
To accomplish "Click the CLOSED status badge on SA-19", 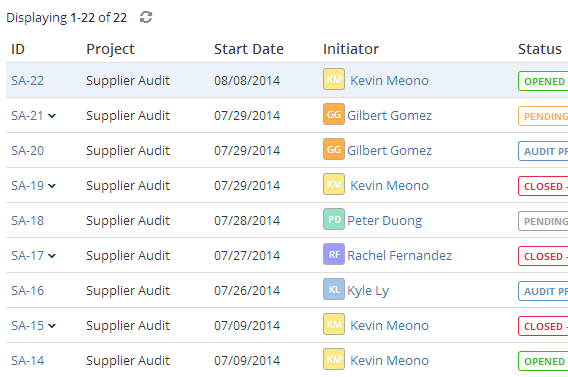I will tap(543, 186).
